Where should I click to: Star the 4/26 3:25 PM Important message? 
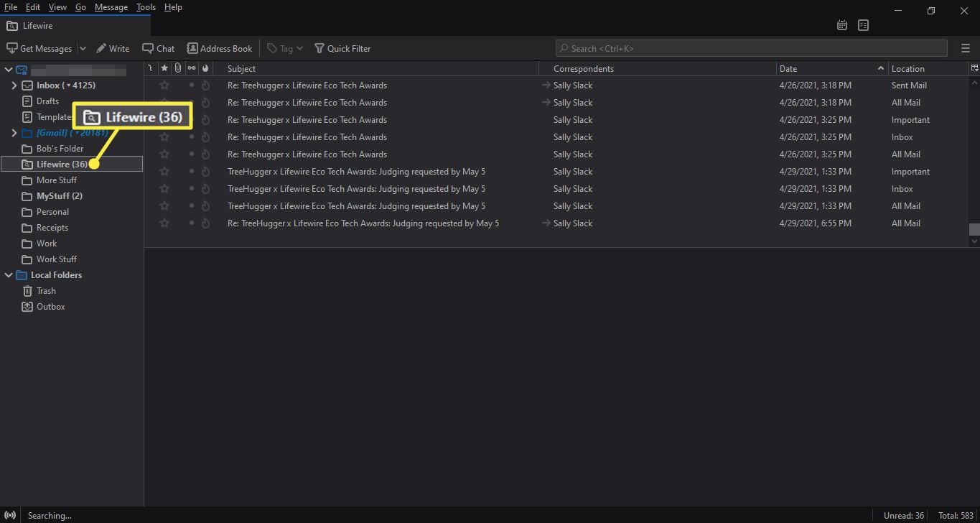click(164, 119)
